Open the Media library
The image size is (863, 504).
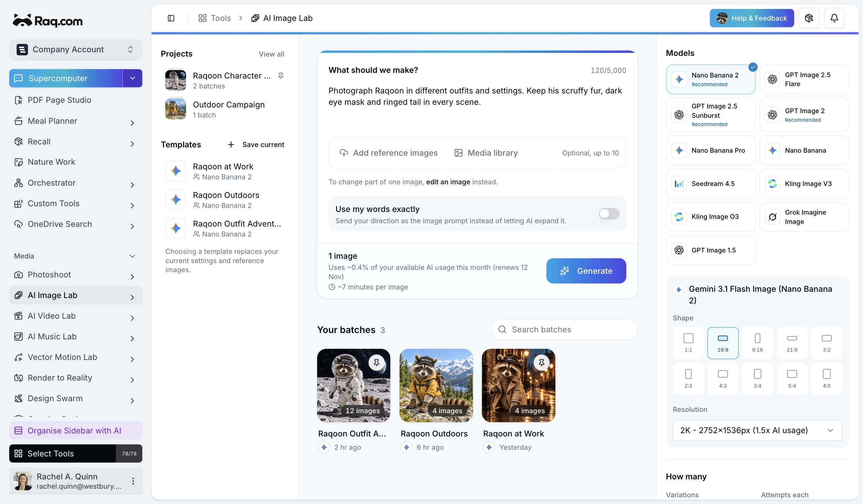click(x=486, y=153)
